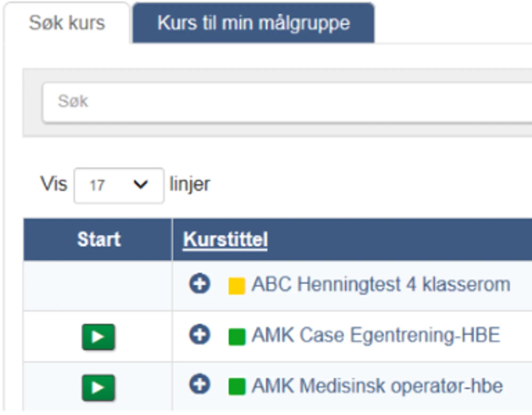Open the Vis lines-per-page dropdown
The width and height of the screenshot is (532, 415).
coord(119,185)
